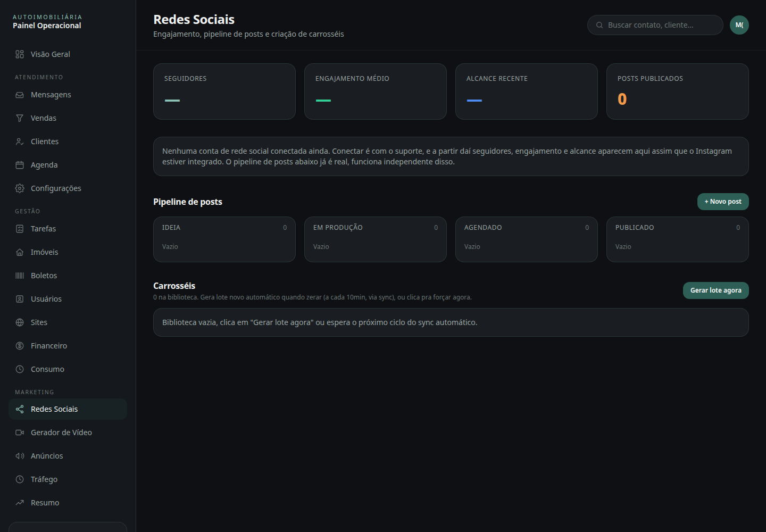This screenshot has width=766, height=532.
Task: Click the Mensagens envelope icon
Action: 20,95
